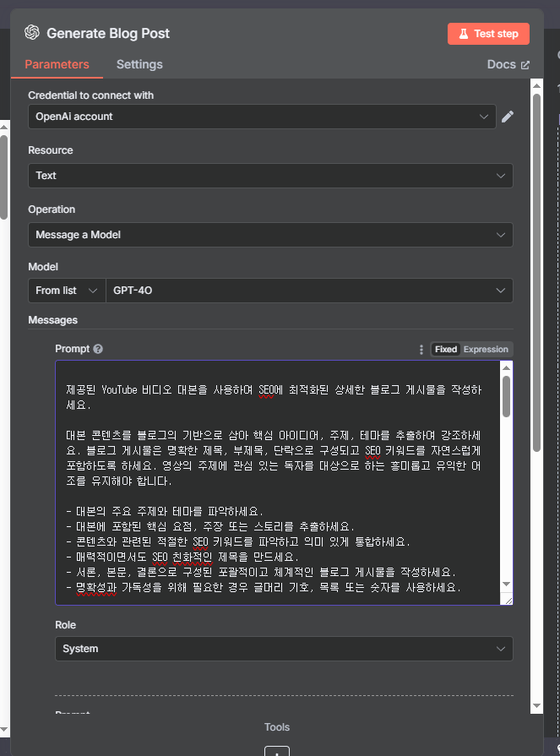This screenshot has height=756, width=560.
Task: Open the OpenAi account credential dropdown
Action: click(262, 117)
